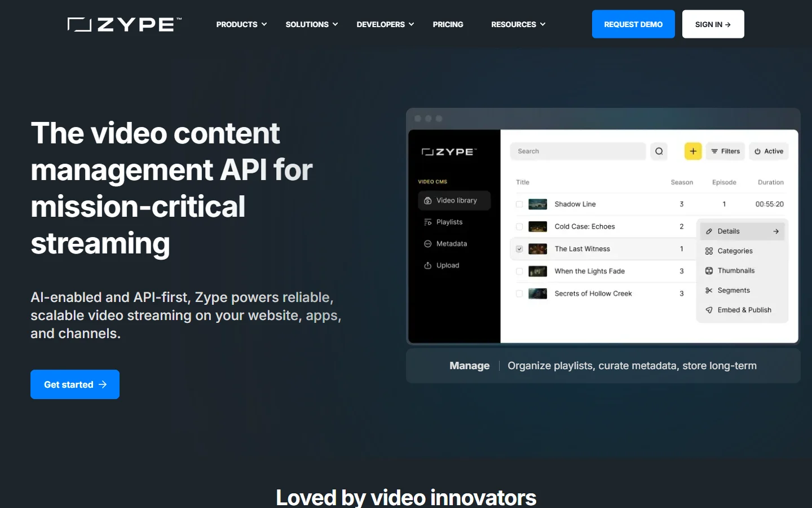The height and width of the screenshot is (508, 812).
Task: Click the Video library sidebar icon
Action: click(428, 200)
